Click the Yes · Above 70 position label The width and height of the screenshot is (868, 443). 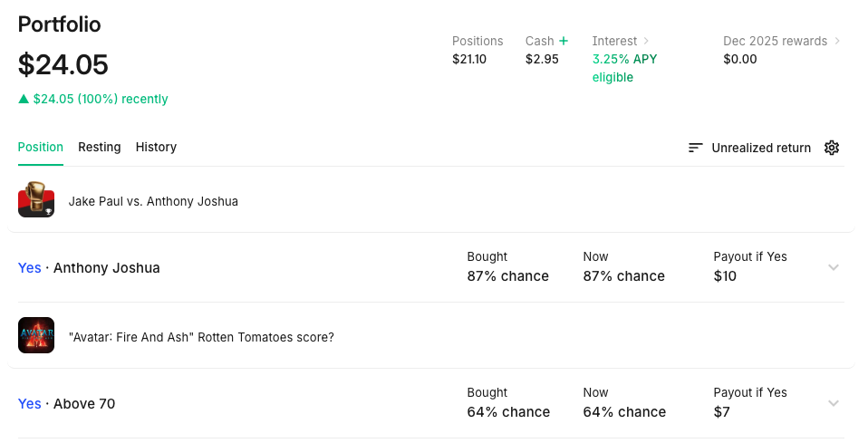pos(67,404)
